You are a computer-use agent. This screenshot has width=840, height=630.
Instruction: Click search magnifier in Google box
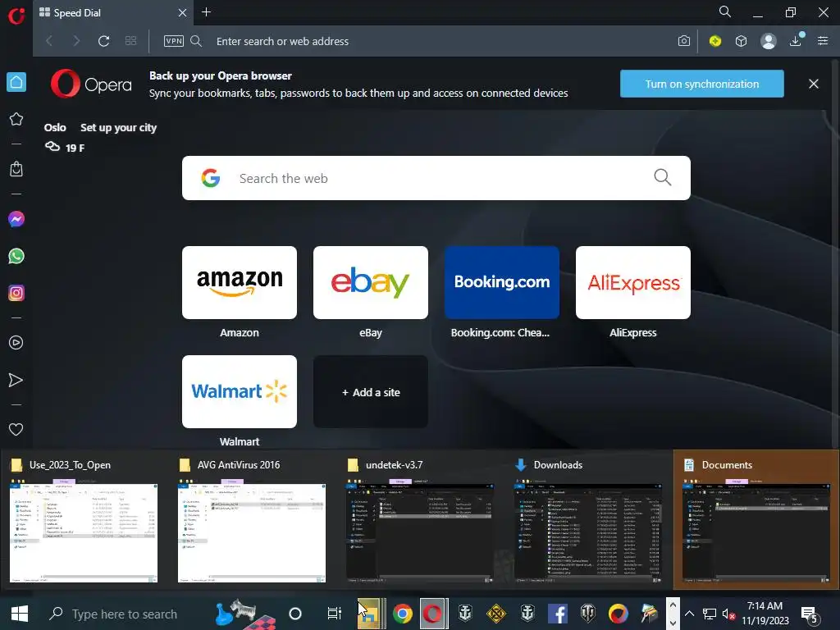pos(662,177)
